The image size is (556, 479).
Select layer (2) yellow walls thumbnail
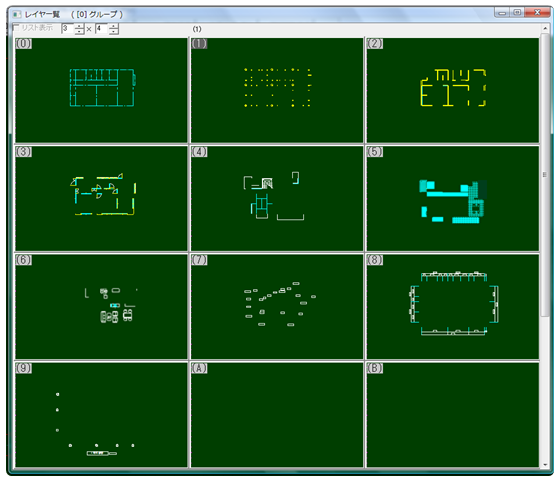[x=453, y=90]
